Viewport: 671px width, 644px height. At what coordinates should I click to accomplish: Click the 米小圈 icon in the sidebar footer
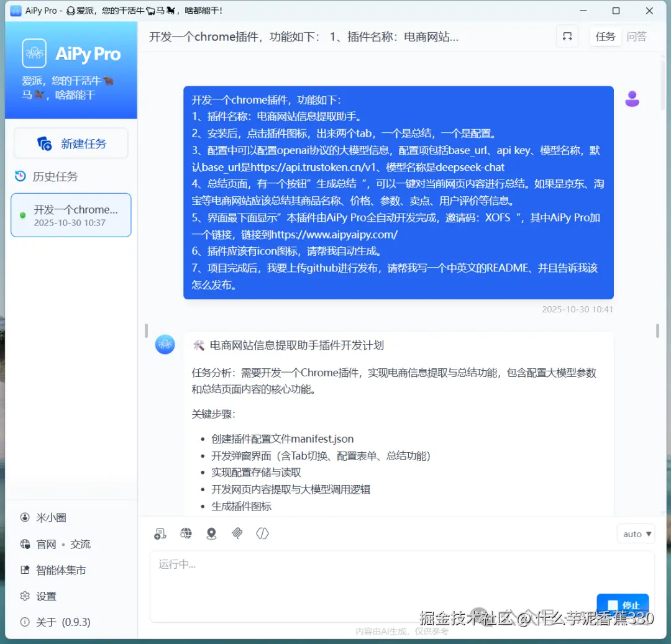pyautogui.click(x=25, y=517)
